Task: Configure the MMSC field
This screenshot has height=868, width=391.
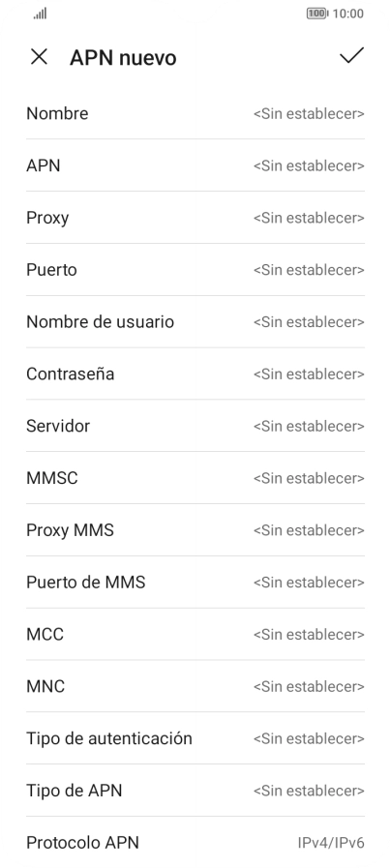Action: pos(195,478)
